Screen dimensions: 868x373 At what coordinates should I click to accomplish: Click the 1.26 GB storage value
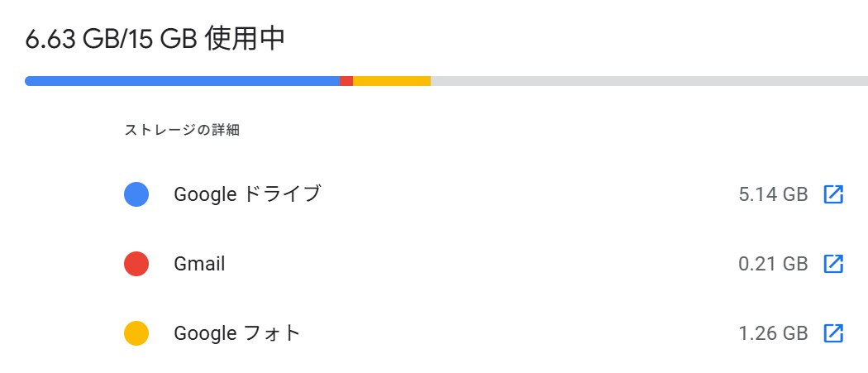click(772, 334)
